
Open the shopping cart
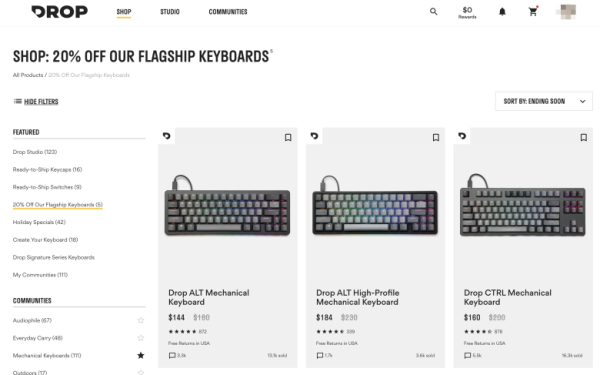533,11
